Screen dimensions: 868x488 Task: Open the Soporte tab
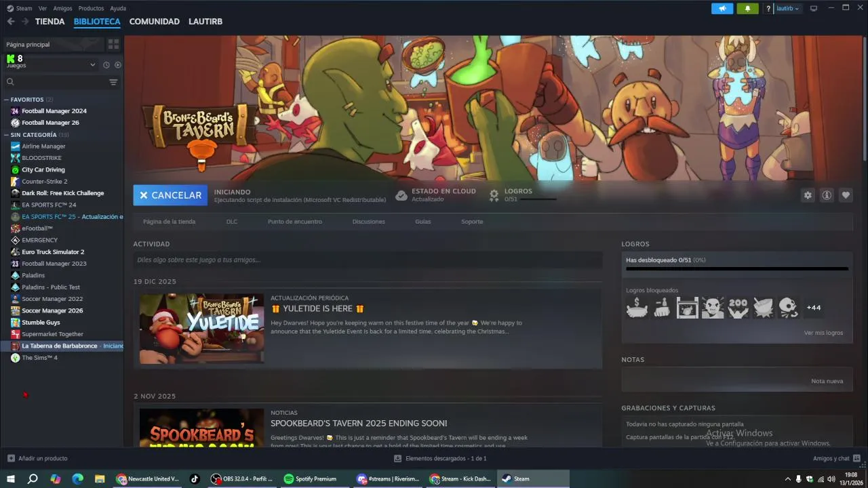472,222
